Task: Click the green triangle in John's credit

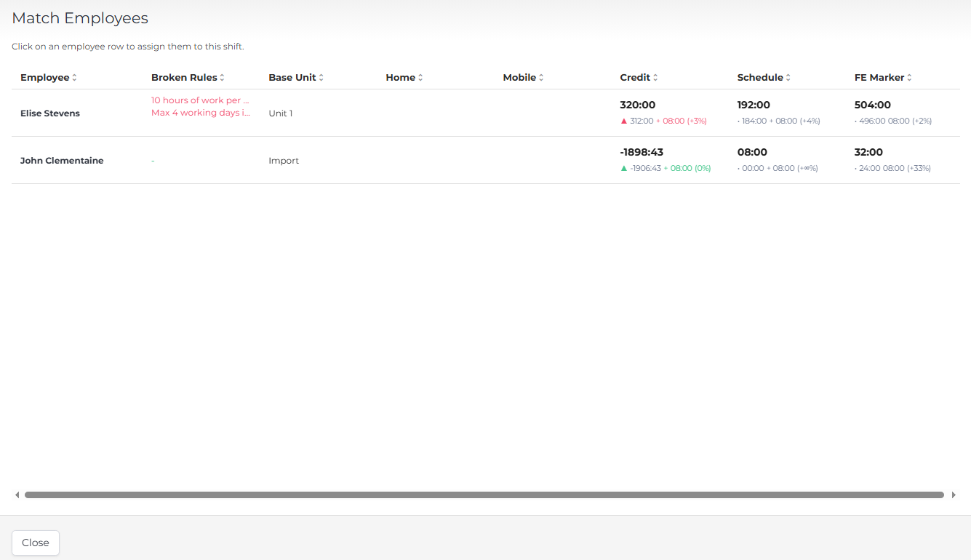Action: pos(623,168)
